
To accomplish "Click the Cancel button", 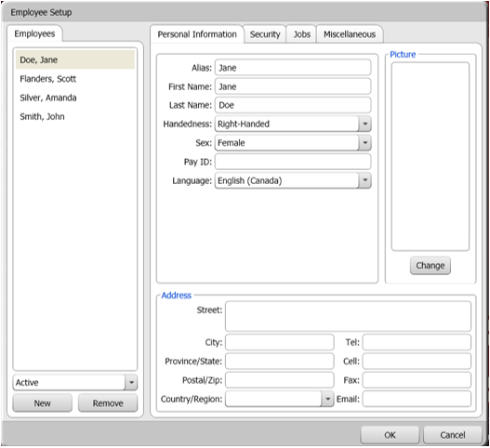I will point(453,435).
